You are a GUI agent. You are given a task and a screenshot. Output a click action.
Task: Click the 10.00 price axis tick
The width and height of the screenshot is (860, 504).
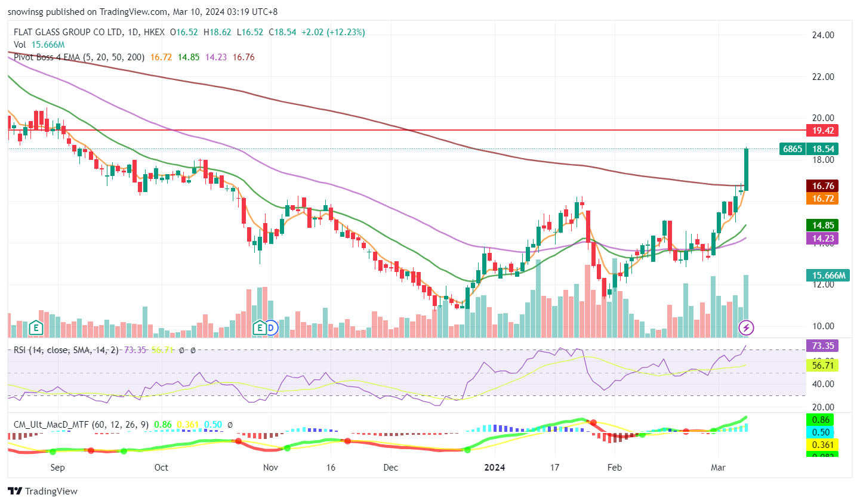tap(823, 326)
